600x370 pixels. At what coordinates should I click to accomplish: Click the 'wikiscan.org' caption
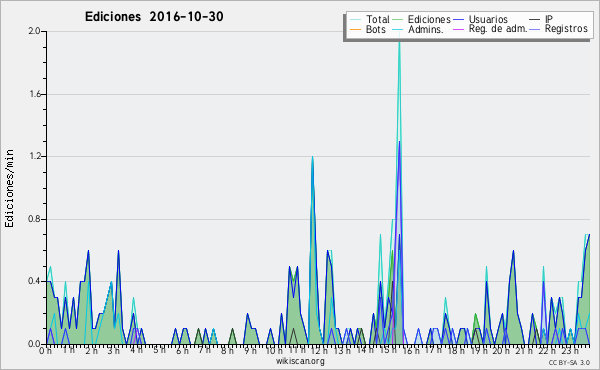(300, 361)
